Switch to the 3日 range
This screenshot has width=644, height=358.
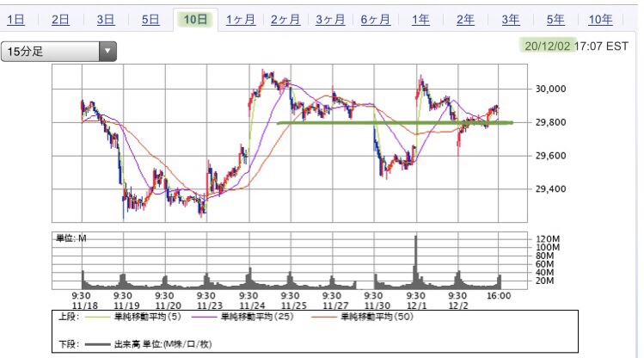pyautogui.click(x=106, y=19)
